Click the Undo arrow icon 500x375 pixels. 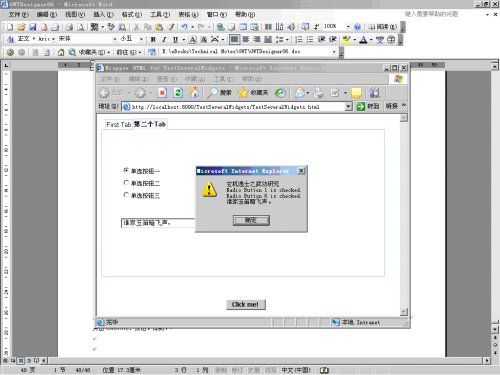(x=184, y=27)
